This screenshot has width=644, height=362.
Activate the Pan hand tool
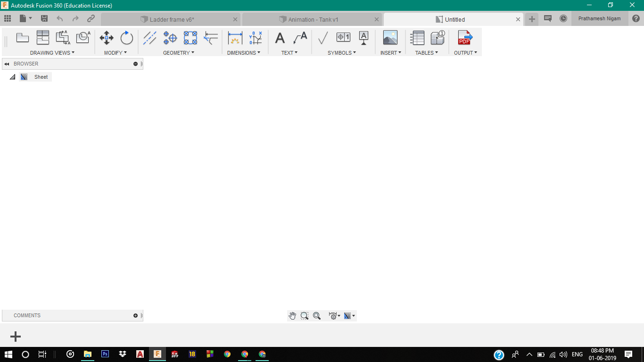click(292, 315)
